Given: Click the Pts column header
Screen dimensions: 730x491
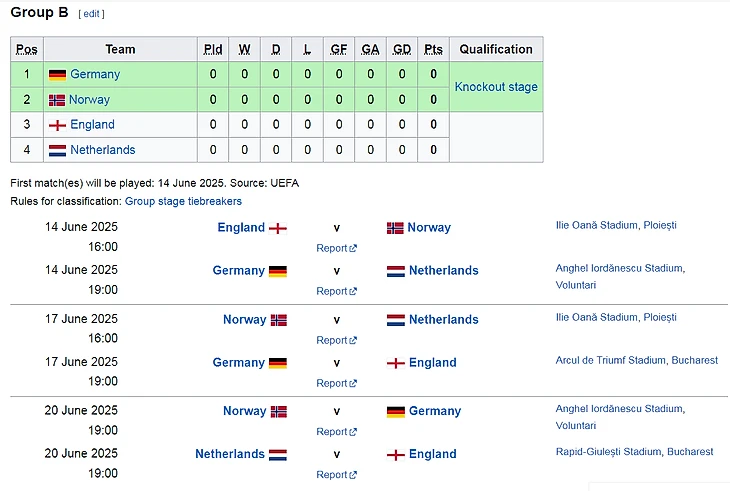Looking at the screenshot, I should click(433, 49).
